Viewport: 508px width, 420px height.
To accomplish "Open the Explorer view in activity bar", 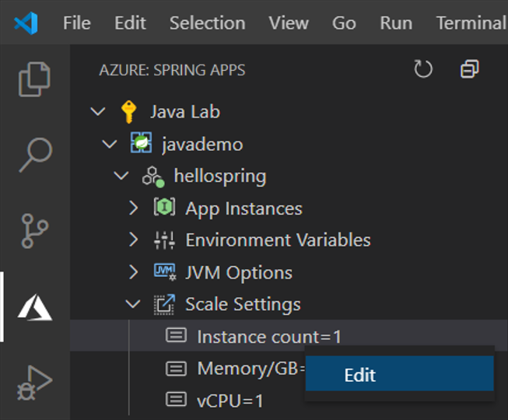I will point(34,78).
